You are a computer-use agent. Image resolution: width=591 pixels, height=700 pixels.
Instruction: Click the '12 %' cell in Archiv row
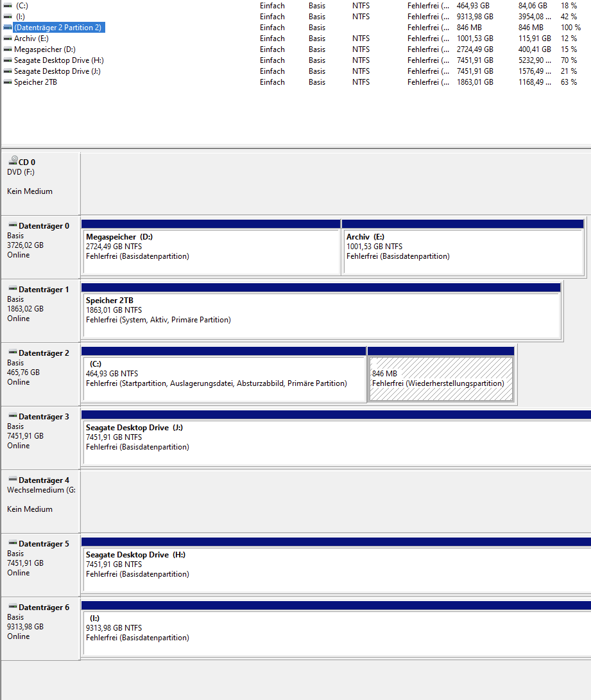pyautogui.click(x=569, y=39)
